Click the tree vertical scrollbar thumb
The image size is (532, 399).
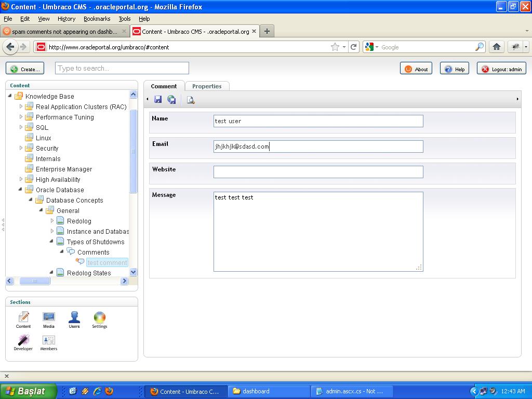(x=134, y=151)
